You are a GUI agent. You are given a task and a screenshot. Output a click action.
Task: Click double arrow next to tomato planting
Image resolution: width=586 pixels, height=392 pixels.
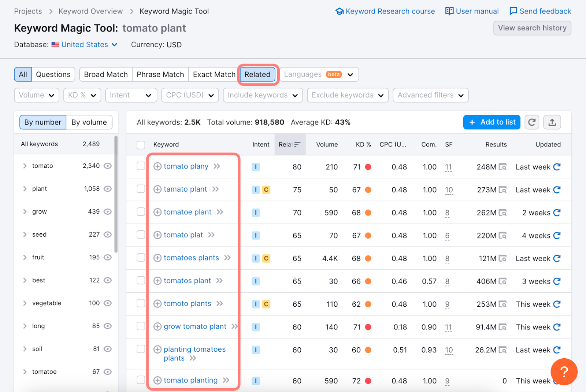226,380
